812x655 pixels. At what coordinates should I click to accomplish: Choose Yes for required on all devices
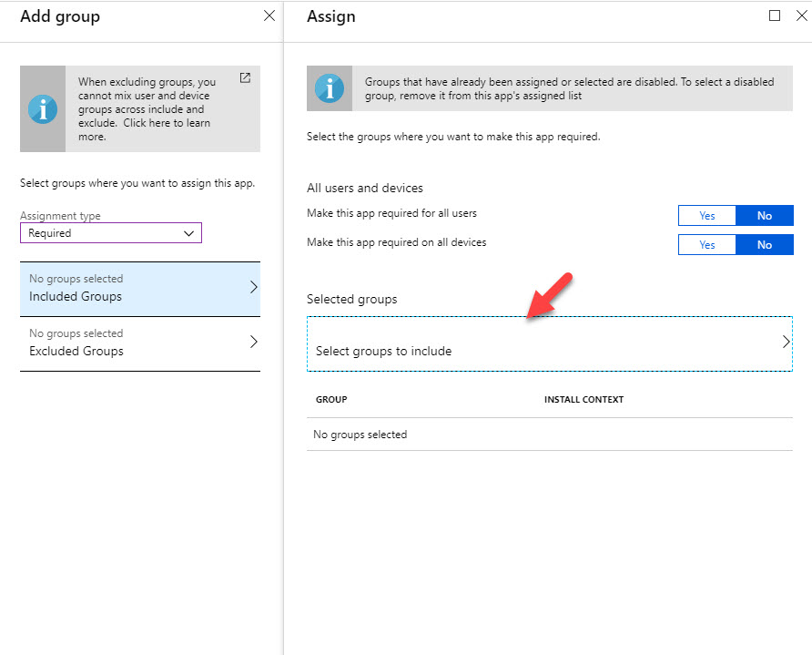pos(707,244)
